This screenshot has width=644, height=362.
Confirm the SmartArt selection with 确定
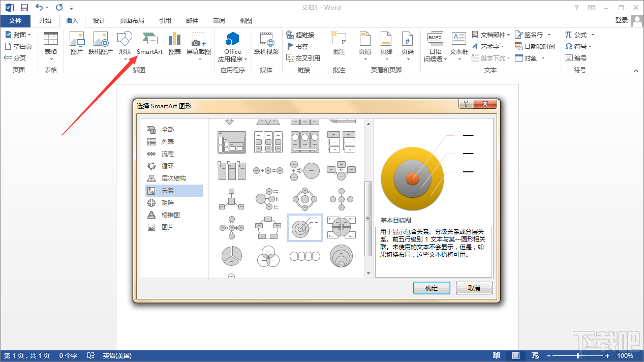tap(431, 288)
